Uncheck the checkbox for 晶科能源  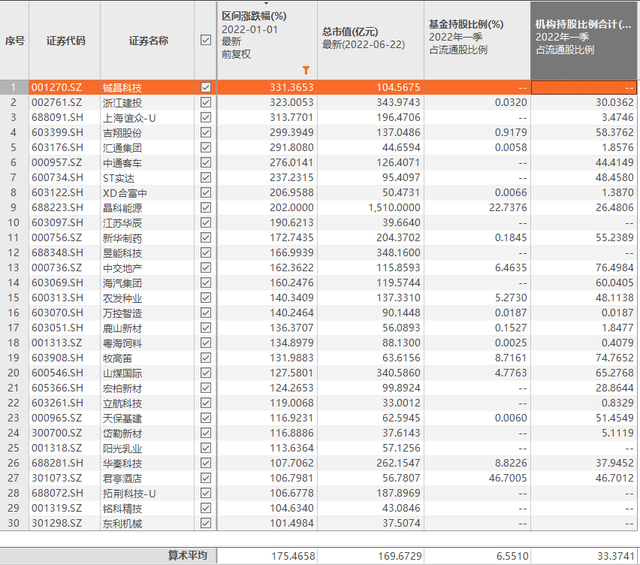[206, 207]
